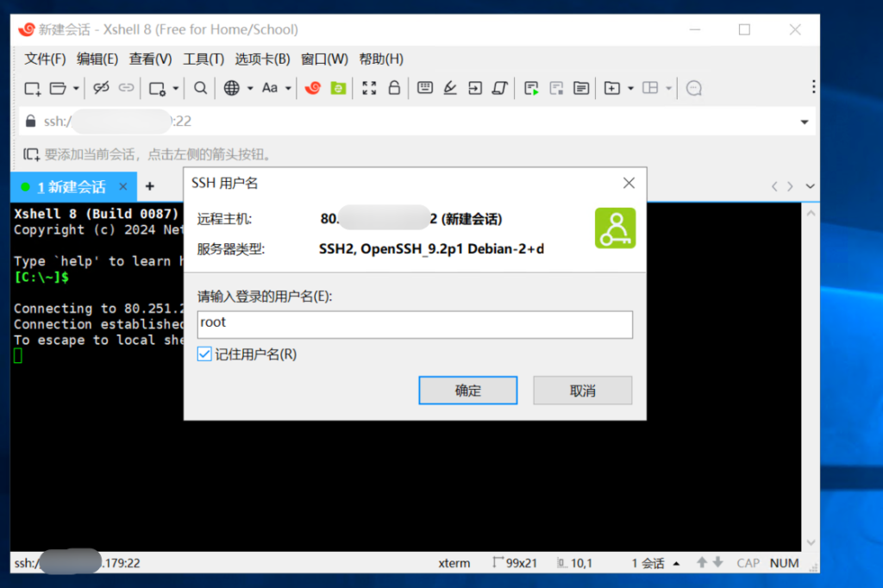
Task: Expand the address bar dropdown arrow
Action: (x=805, y=122)
